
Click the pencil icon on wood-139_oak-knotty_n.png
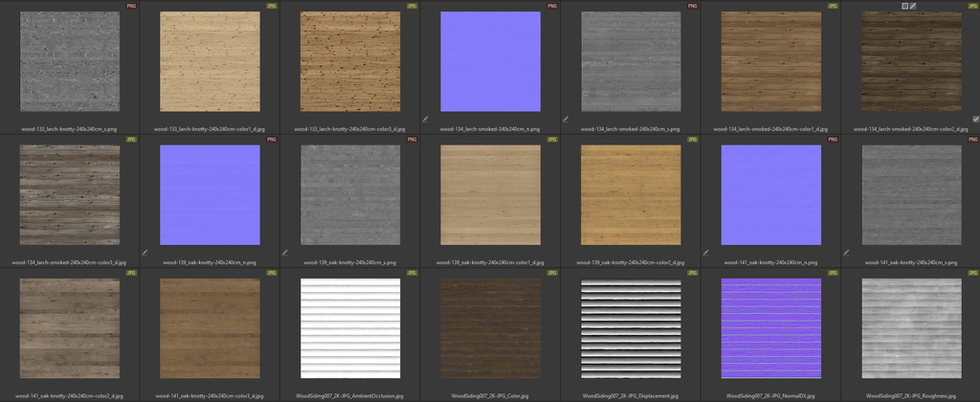click(145, 253)
